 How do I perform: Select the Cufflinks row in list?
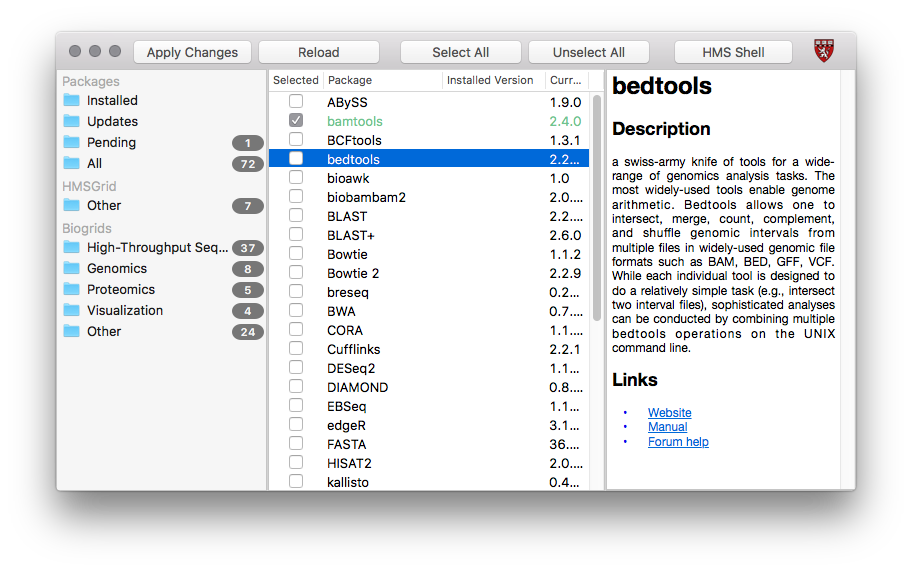pyautogui.click(x=353, y=349)
